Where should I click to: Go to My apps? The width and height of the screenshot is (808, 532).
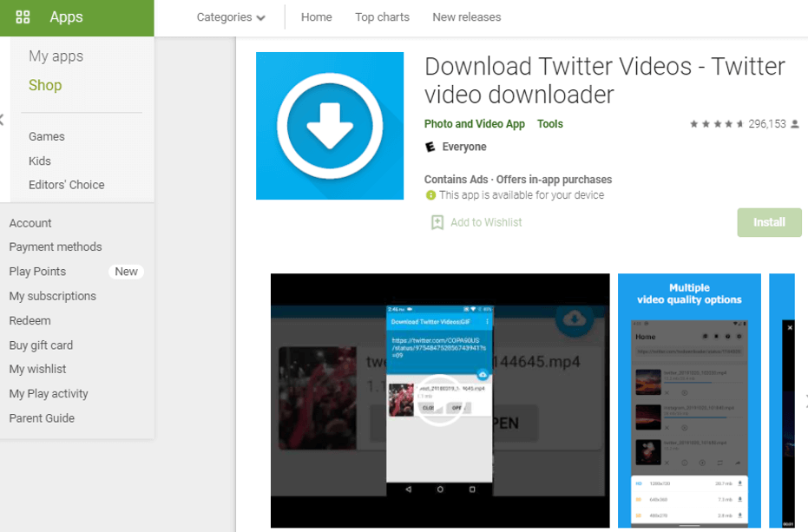point(56,56)
